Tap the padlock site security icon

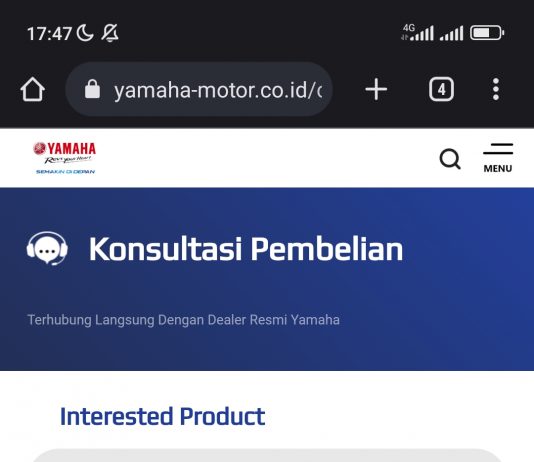tap(92, 89)
